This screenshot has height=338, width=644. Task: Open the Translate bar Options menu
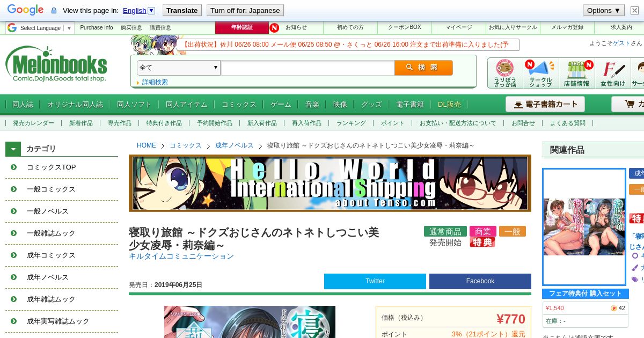[x=604, y=10]
